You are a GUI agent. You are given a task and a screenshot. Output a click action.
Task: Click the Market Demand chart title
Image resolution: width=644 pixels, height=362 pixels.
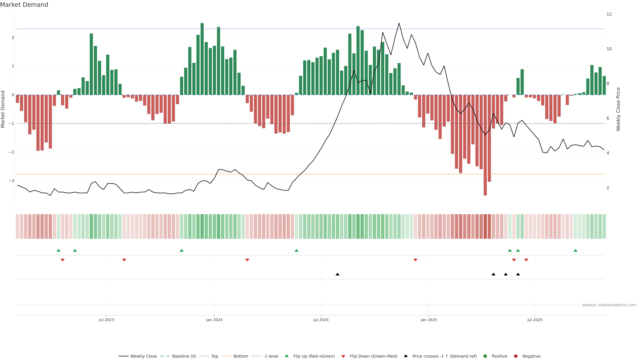point(24,5)
